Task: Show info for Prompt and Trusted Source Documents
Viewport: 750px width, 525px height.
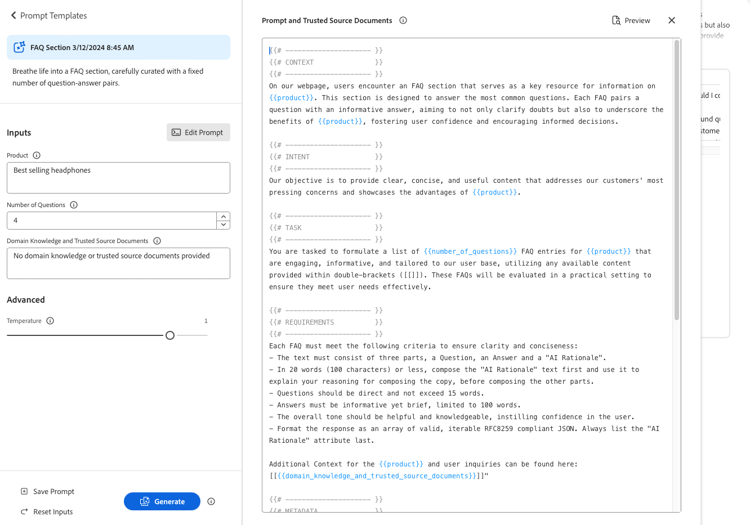Action: (403, 21)
